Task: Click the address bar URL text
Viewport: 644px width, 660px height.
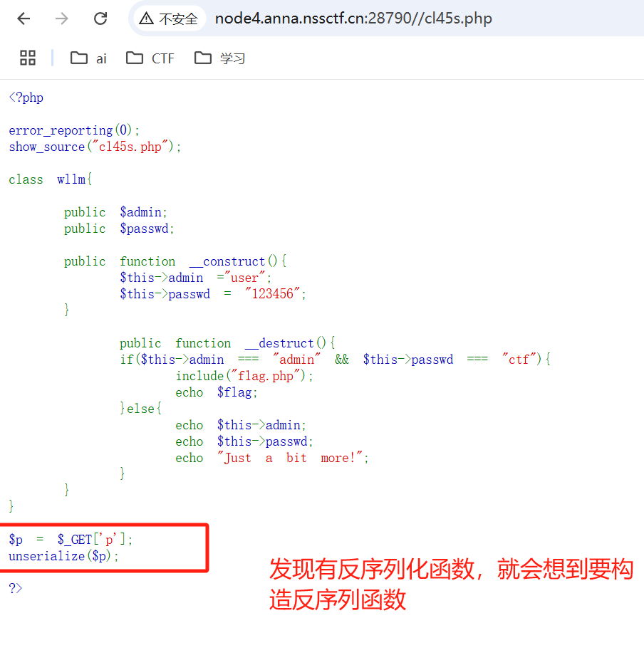Action: [x=353, y=19]
